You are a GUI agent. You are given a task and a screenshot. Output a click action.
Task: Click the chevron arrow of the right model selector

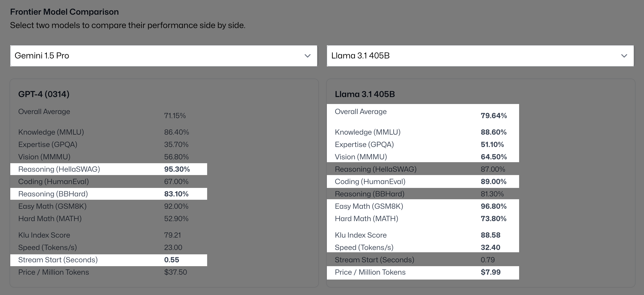tap(624, 56)
